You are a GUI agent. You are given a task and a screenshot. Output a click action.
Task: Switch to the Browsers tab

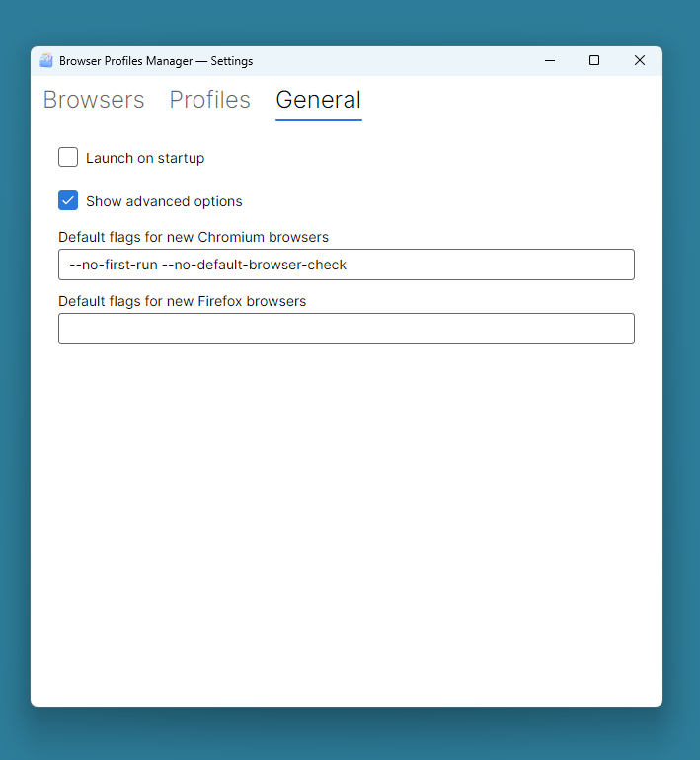(94, 100)
